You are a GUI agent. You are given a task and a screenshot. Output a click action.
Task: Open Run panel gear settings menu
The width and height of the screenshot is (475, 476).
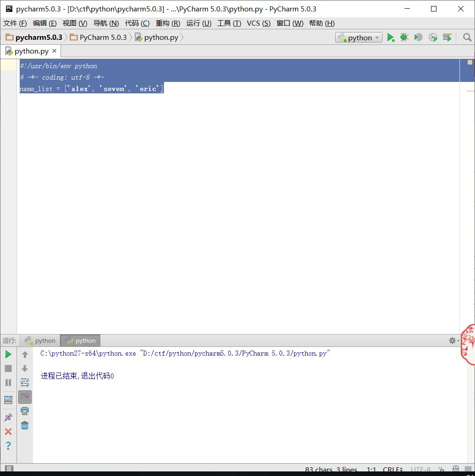click(454, 341)
